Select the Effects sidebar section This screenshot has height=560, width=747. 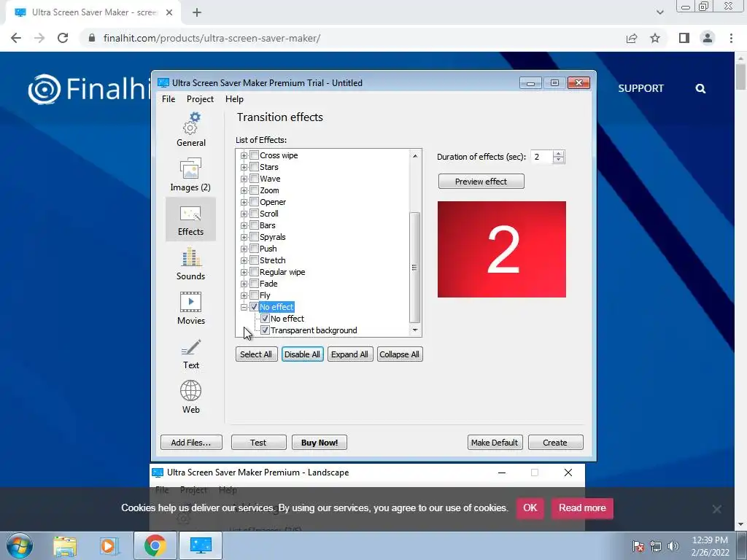[190, 219]
